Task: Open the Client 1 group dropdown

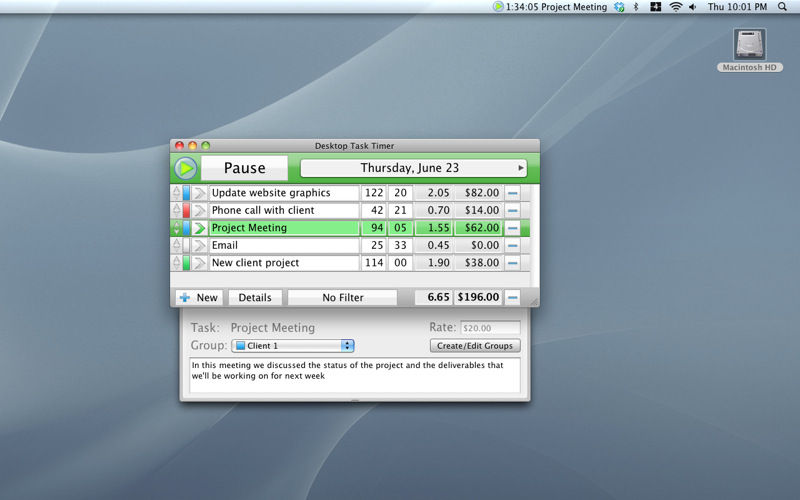Action: click(x=293, y=345)
